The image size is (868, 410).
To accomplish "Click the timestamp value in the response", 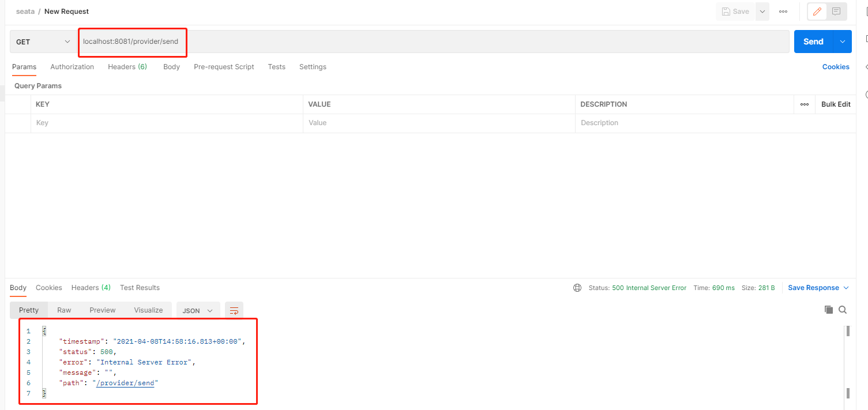I will pyautogui.click(x=177, y=341).
